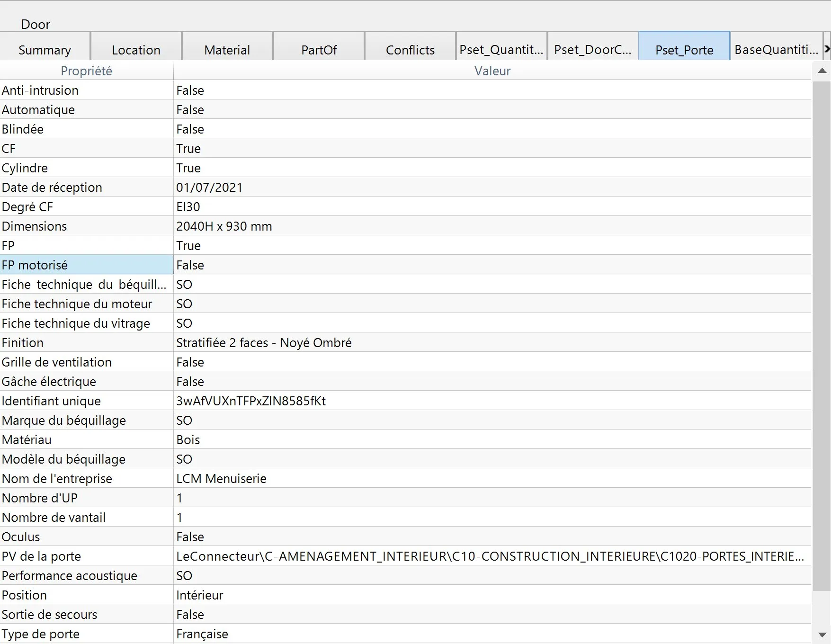Open the Pset_DoorC... tab
The image size is (831, 644).
(x=593, y=47)
